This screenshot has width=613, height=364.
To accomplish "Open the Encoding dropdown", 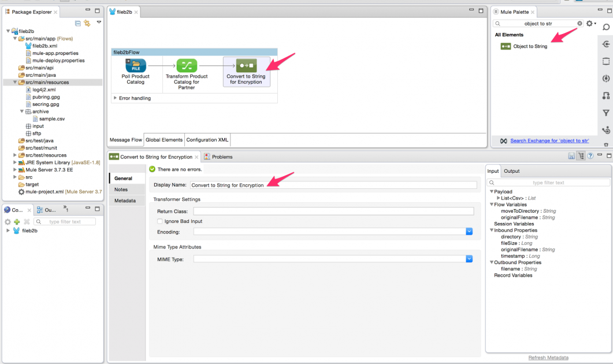I will click(x=468, y=231).
